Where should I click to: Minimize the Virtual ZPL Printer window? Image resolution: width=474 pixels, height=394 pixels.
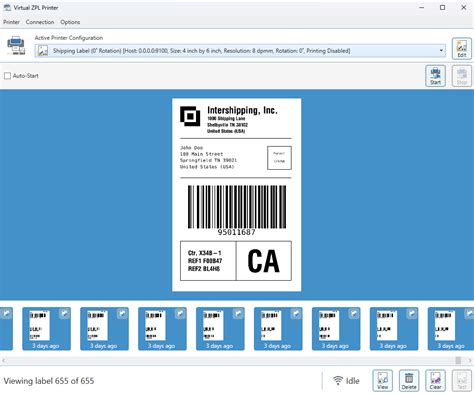tap(422, 7)
